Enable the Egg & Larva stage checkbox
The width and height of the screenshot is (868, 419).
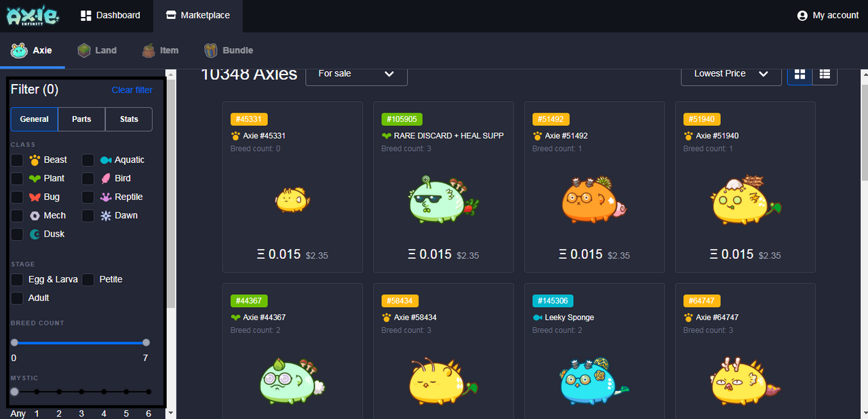click(17, 279)
